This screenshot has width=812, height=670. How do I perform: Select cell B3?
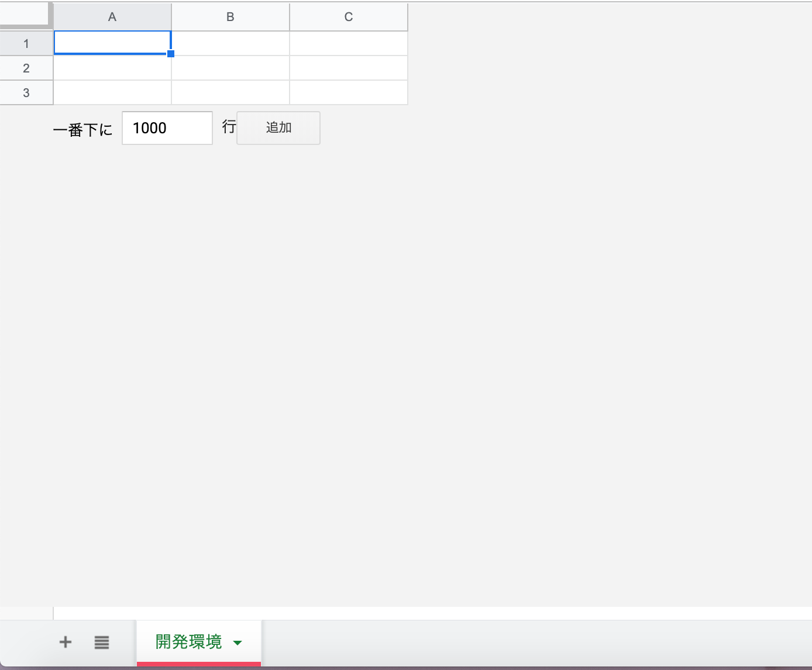click(230, 92)
